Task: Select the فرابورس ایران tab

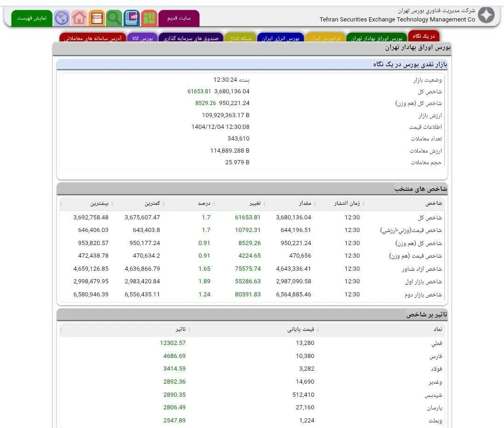Action: coord(325,38)
